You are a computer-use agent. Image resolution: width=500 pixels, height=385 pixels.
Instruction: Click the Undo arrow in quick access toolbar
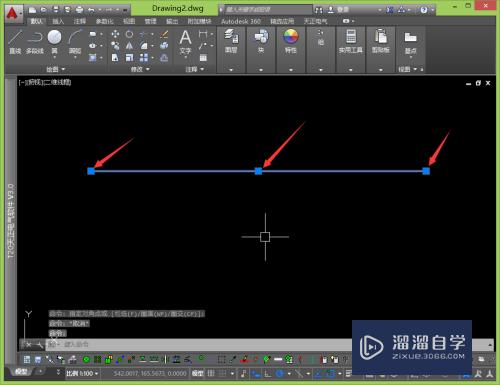(91, 10)
